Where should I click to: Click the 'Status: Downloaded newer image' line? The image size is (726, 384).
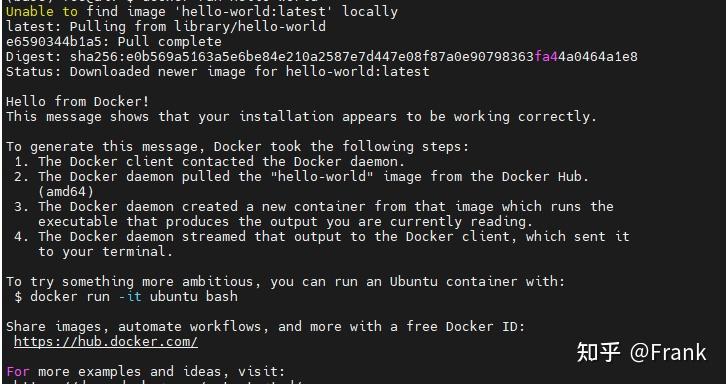(218, 72)
